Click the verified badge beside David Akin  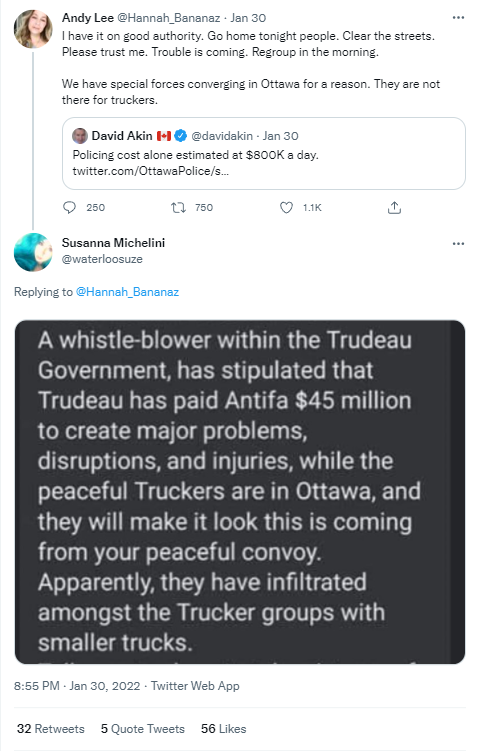180,136
